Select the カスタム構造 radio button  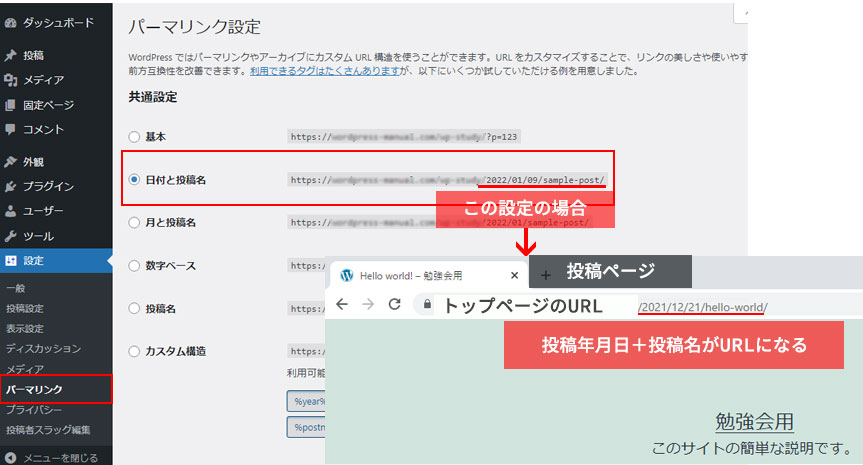(x=134, y=351)
